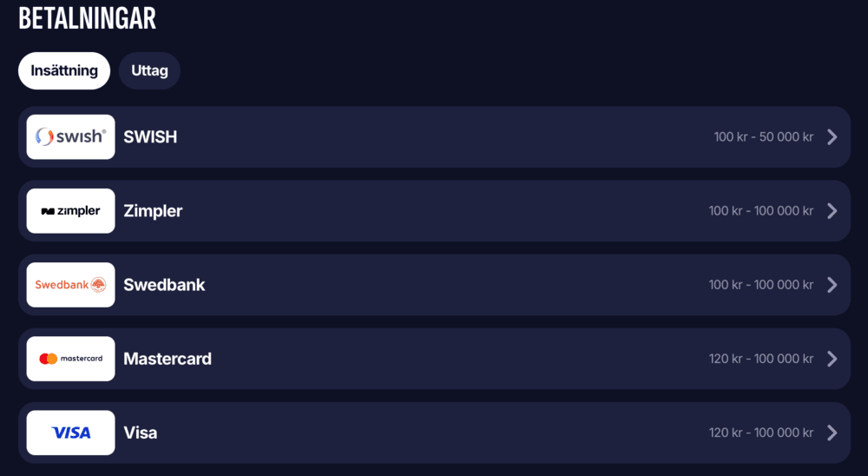The image size is (868, 476).
Task: Select the SWISH payment method label
Action: [x=150, y=137]
